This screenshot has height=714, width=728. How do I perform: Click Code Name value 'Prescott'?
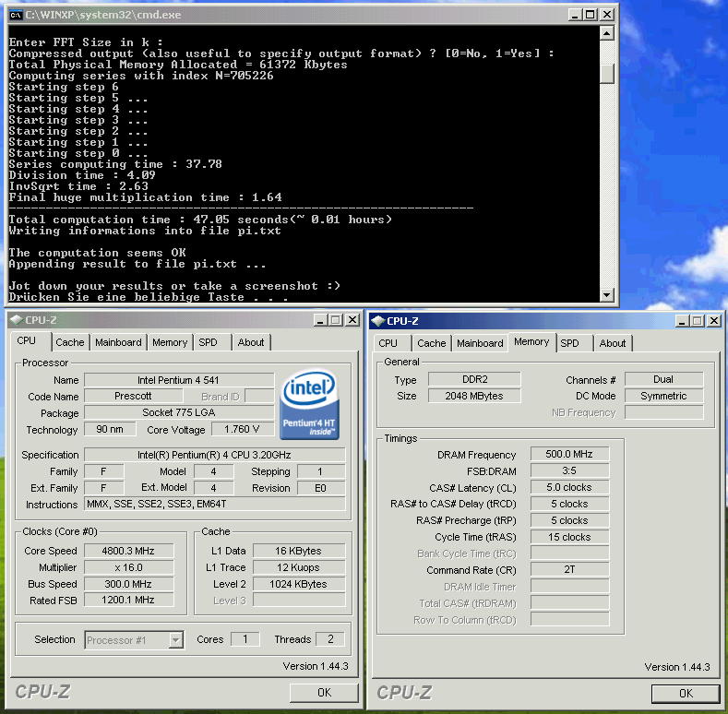coord(133,396)
